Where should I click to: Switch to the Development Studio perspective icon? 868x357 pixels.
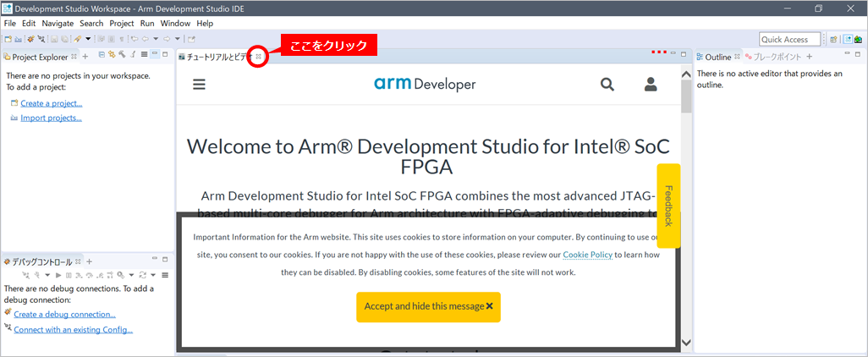(848, 39)
